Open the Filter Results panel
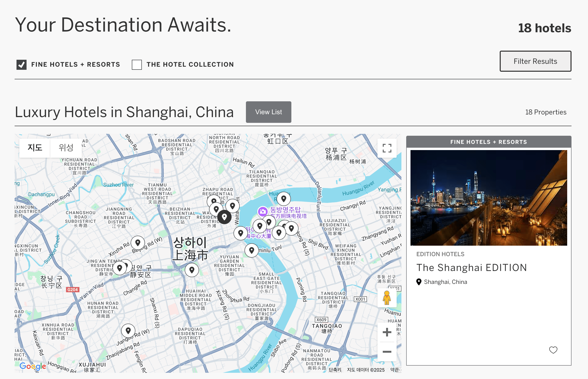588x379 pixels. [x=535, y=61]
